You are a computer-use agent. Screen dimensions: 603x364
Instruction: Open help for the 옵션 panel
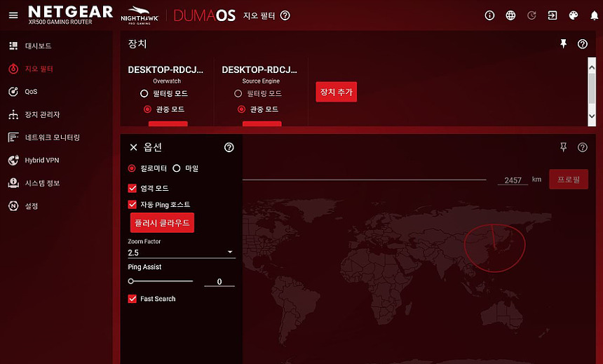(x=229, y=147)
